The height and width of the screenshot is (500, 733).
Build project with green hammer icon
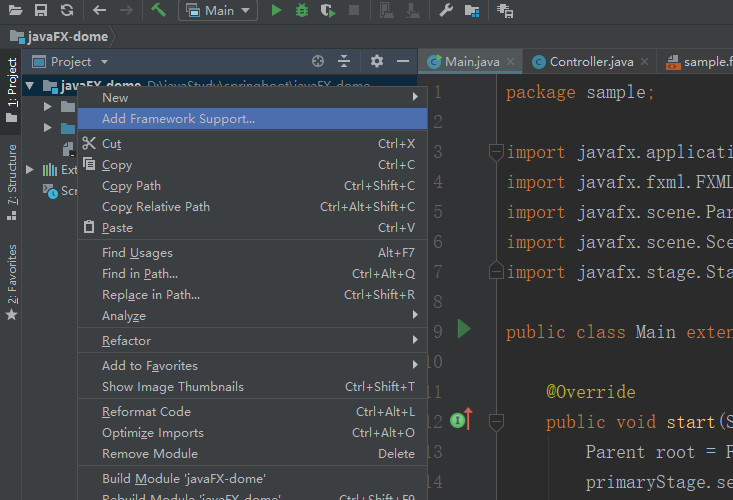tap(158, 10)
